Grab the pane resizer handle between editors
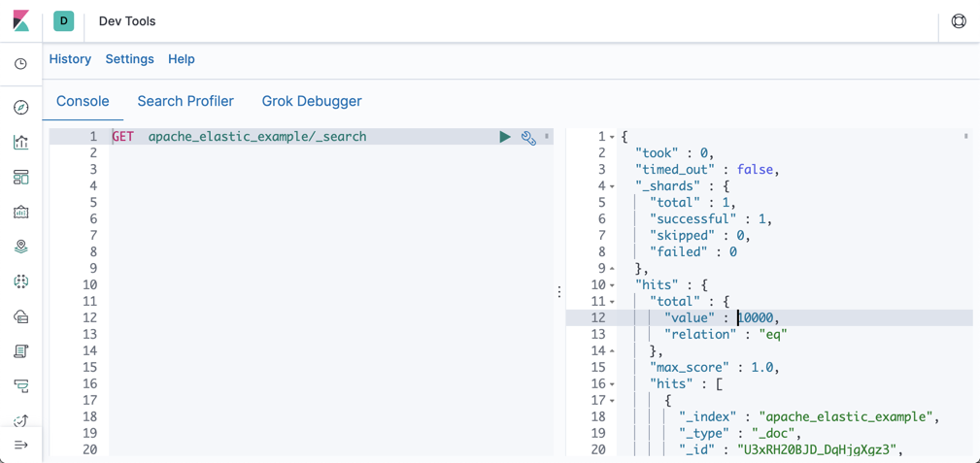980x463 pixels. [559, 292]
